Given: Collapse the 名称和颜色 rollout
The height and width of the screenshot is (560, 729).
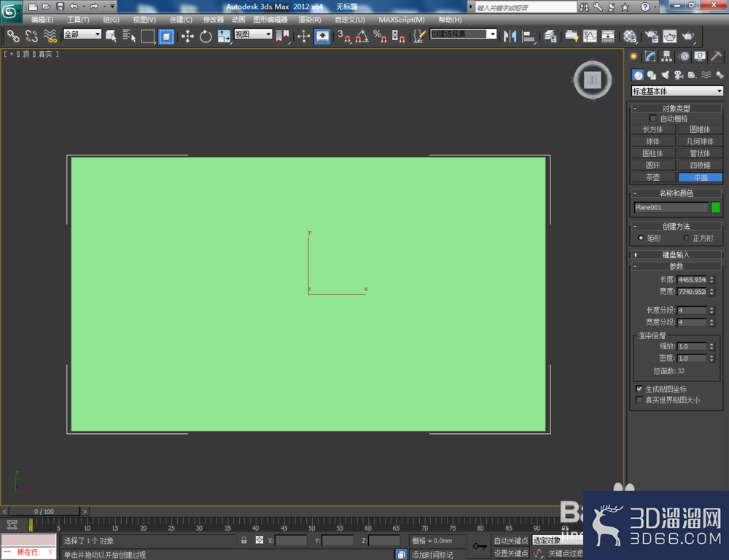Looking at the screenshot, I should coord(677,193).
